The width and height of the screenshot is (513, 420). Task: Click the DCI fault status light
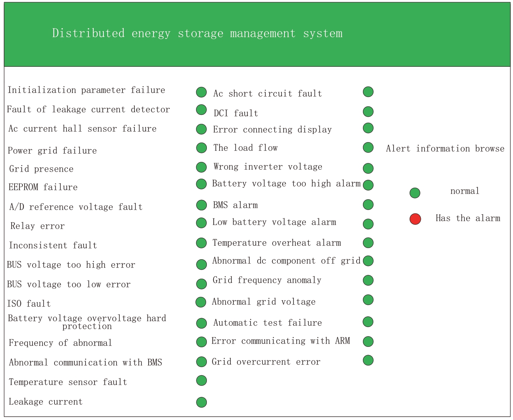pyautogui.click(x=368, y=112)
